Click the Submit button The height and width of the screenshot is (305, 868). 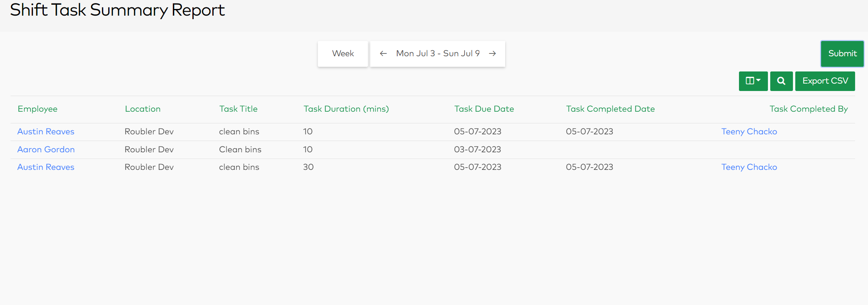click(842, 54)
